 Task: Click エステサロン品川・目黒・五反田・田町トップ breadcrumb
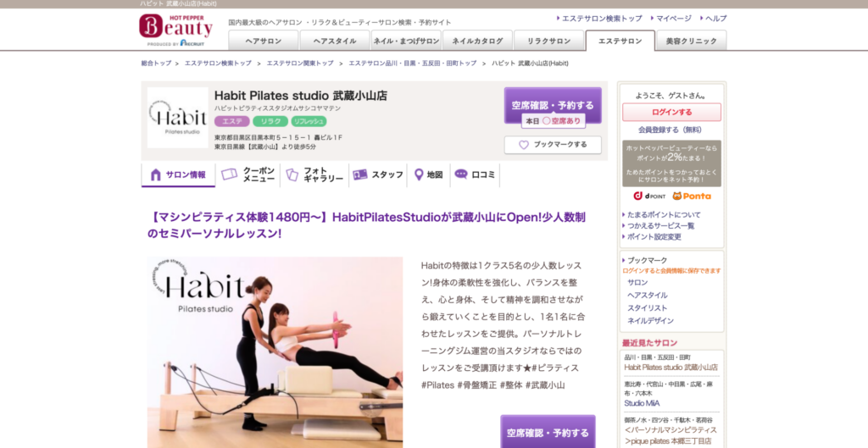pyautogui.click(x=413, y=64)
